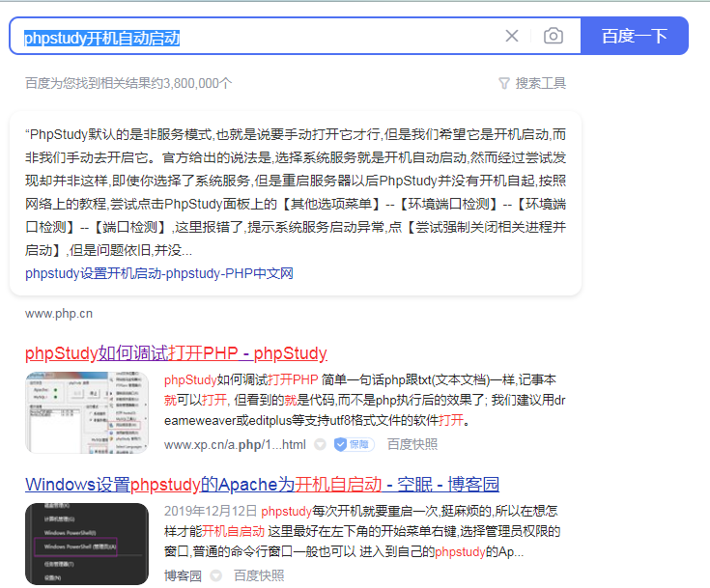Click the phpStudy如何调试打开PHP snippet description

point(364,400)
